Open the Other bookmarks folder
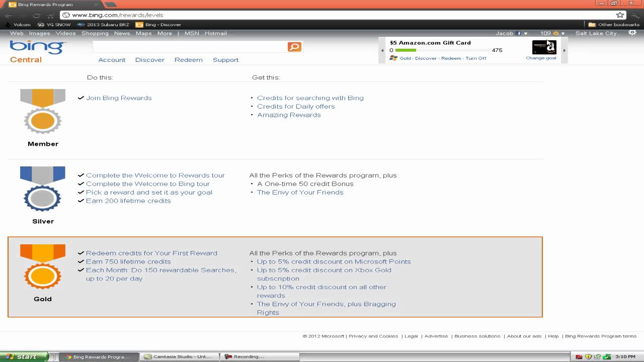The height and width of the screenshot is (362, 644). pos(614,25)
